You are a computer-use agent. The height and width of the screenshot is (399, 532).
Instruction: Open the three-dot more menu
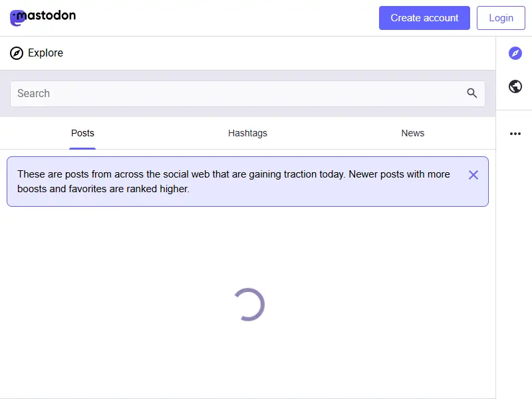(x=515, y=134)
